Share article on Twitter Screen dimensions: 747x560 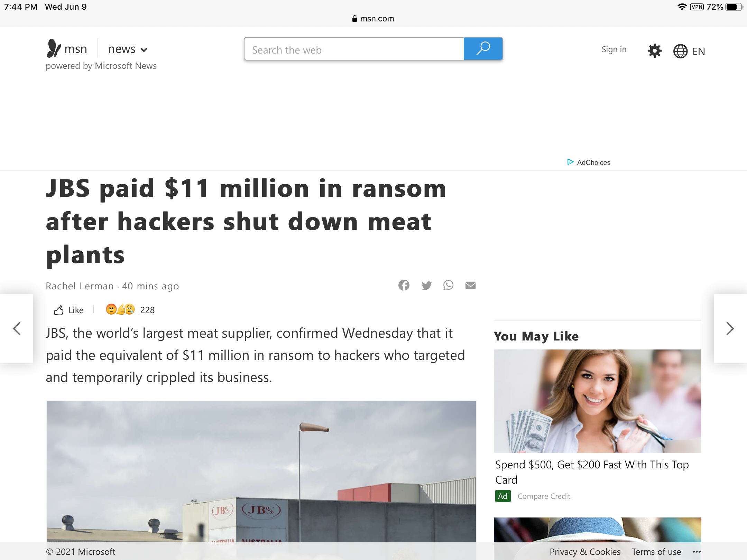click(x=426, y=285)
